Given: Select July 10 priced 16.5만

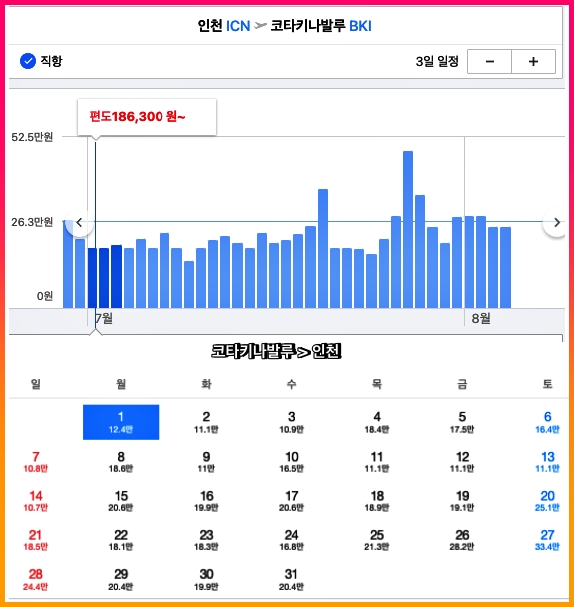Looking at the screenshot, I should (x=291, y=461).
